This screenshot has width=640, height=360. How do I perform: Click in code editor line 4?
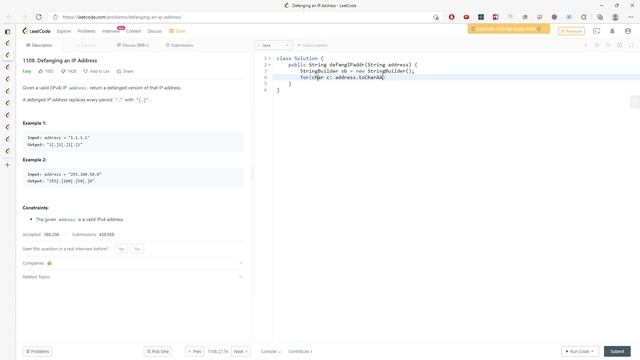point(456,78)
